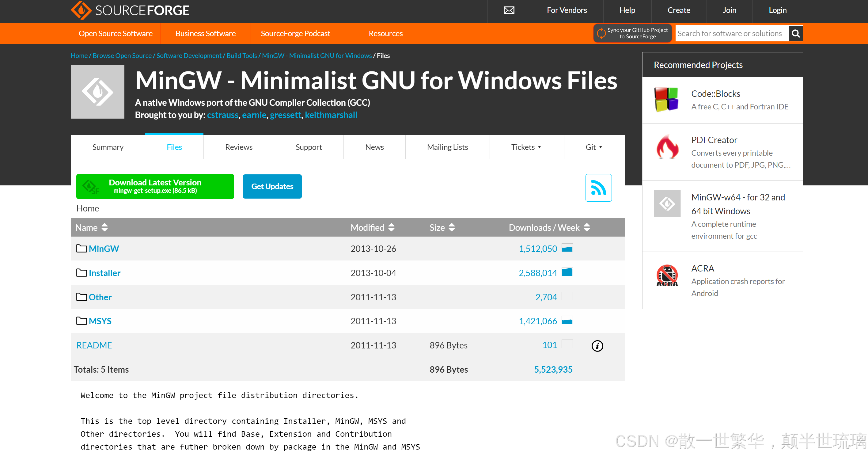The image size is (868, 456).
Task: Click the Join link
Action: (x=730, y=10)
